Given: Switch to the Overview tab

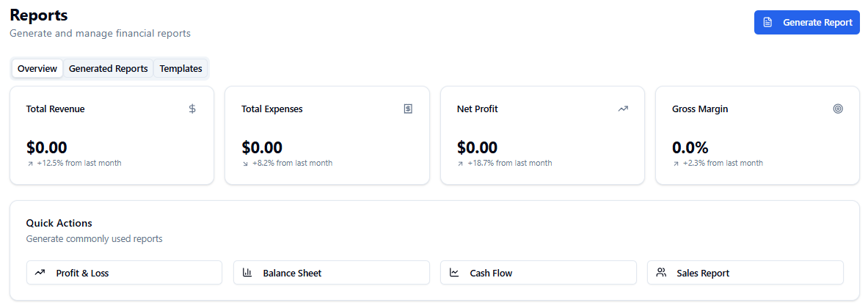Looking at the screenshot, I should 37,69.
